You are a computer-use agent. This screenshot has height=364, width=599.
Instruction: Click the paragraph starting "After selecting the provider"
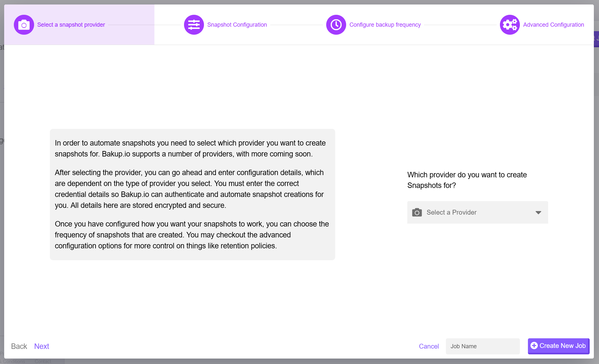pyautogui.click(x=189, y=189)
